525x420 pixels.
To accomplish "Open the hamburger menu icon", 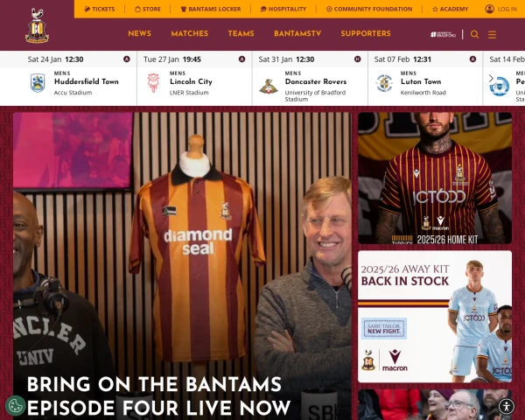I will click(492, 34).
